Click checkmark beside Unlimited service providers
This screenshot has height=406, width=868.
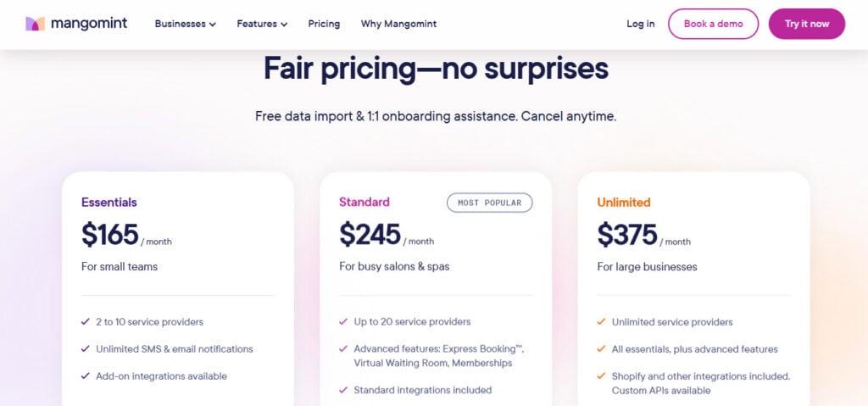(x=601, y=322)
